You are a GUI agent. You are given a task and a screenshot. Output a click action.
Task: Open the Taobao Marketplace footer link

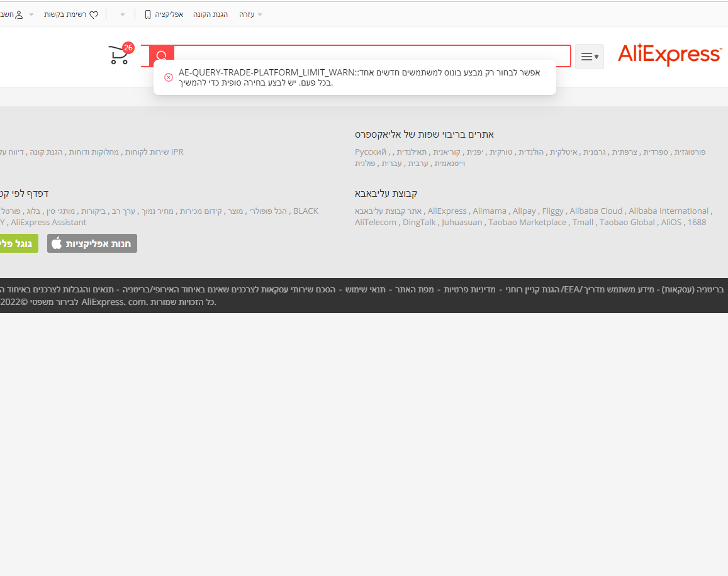coord(527,223)
